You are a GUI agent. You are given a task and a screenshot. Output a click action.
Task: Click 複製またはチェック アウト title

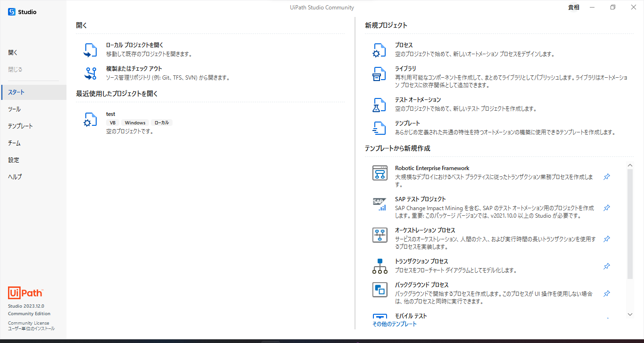click(134, 69)
